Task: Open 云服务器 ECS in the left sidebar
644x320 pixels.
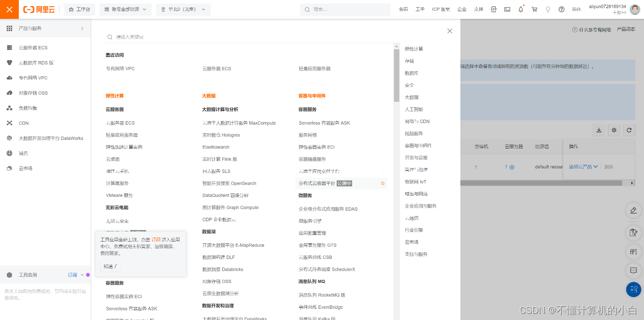Action: coord(33,48)
